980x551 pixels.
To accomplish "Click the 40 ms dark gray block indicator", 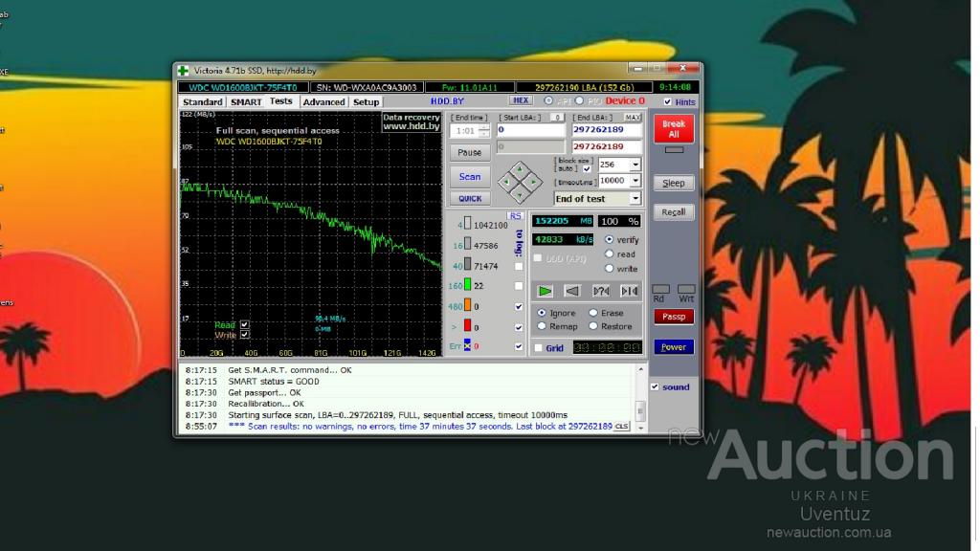I will [467, 265].
